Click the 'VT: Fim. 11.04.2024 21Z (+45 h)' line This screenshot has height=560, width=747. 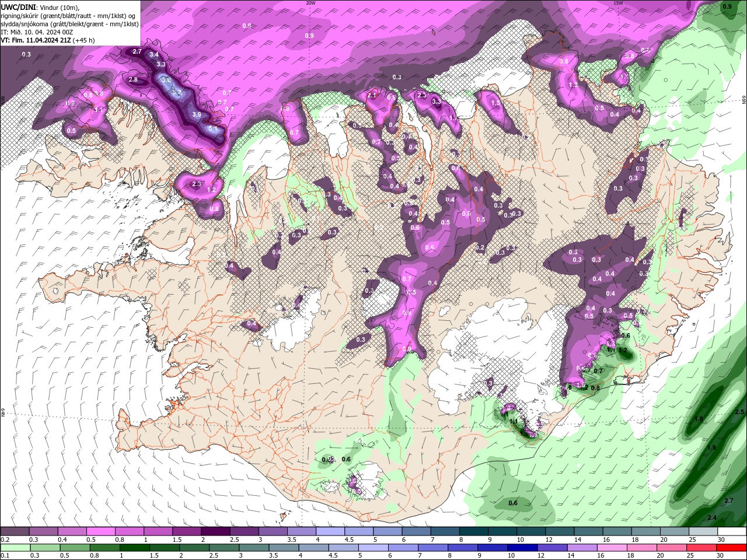pos(48,40)
